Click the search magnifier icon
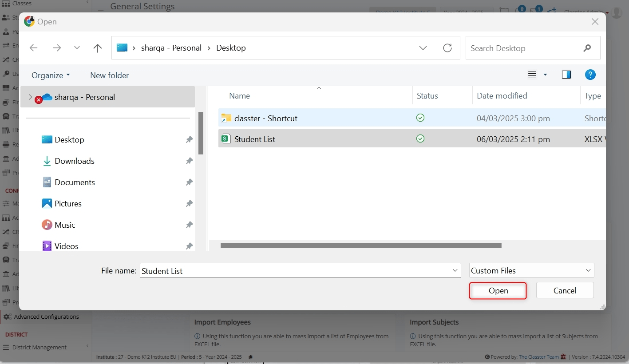This screenshot has width=629, height=364. pyautogui.click(x=587, y=48)
